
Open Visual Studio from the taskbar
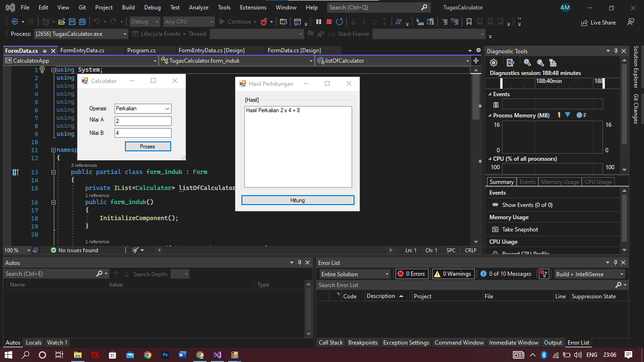[217, 355]
